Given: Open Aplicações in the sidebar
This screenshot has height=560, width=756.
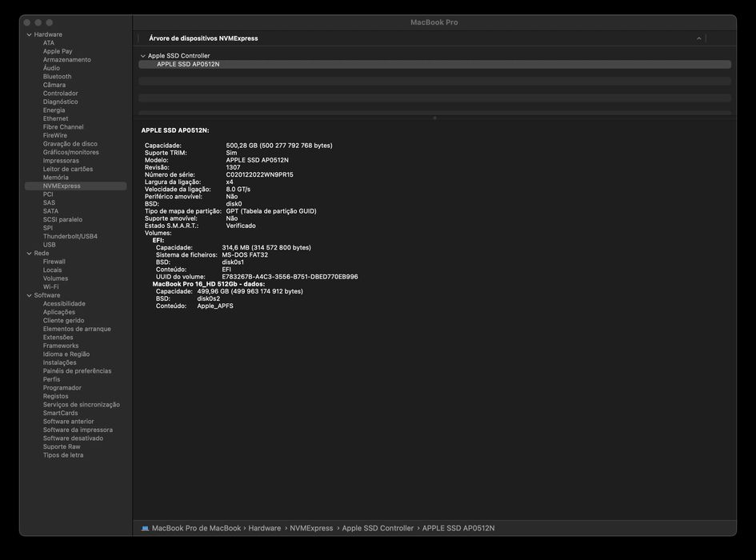Looking at the screenshot, I should (59, 312).
